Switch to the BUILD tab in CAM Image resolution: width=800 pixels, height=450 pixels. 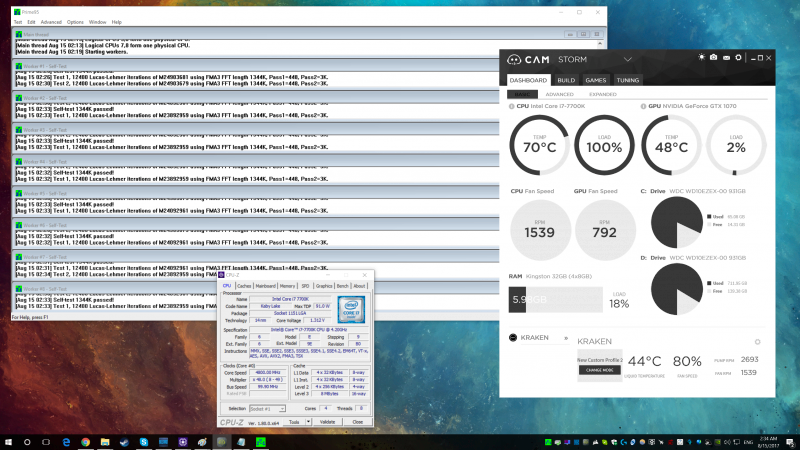(566, 80)
